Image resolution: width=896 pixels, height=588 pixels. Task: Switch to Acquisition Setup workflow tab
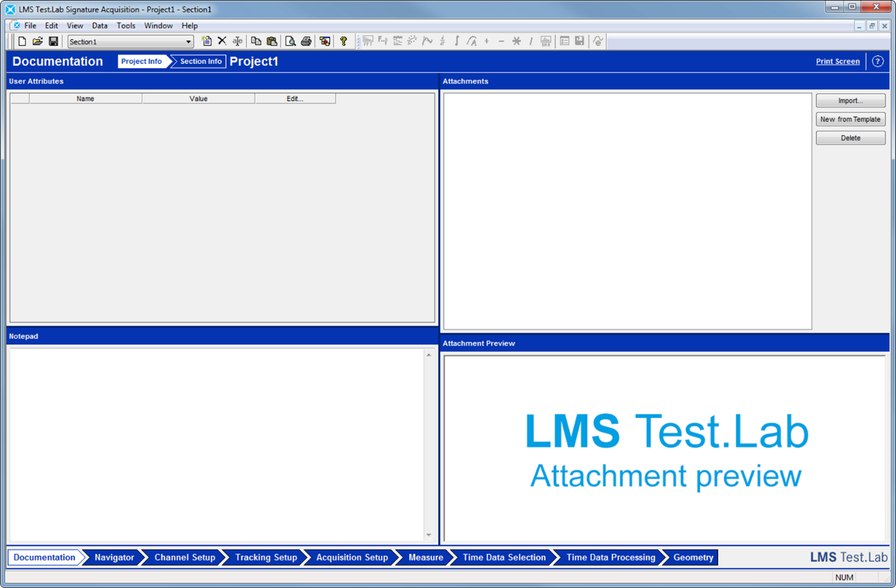pyautogui.click(x=352, y=557)
